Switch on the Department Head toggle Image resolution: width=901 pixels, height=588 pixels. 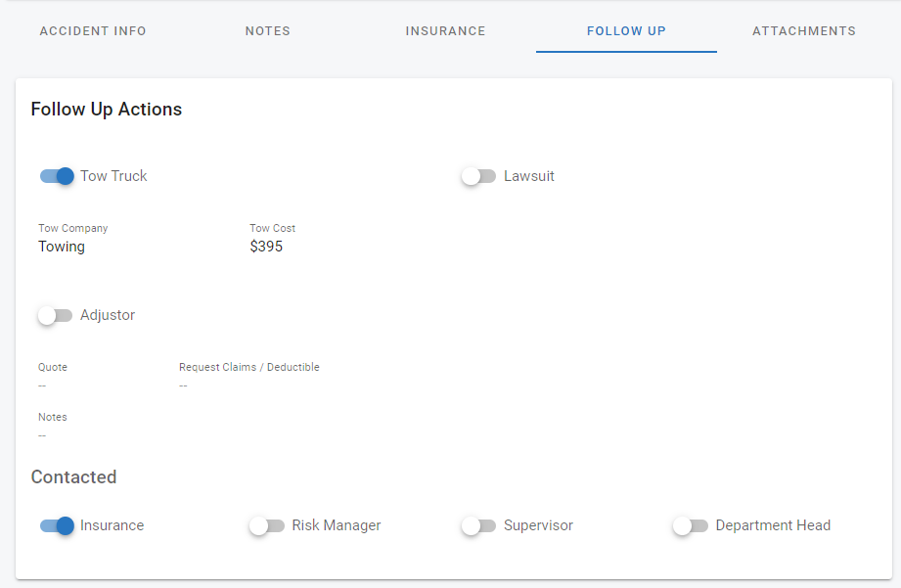point(690,525)
